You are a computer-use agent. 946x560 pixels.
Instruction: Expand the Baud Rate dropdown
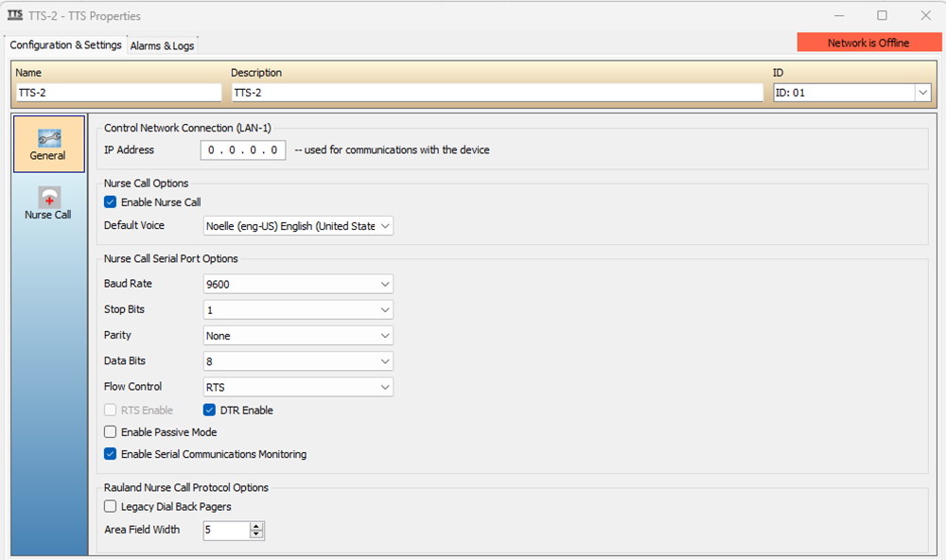point(298,284)
